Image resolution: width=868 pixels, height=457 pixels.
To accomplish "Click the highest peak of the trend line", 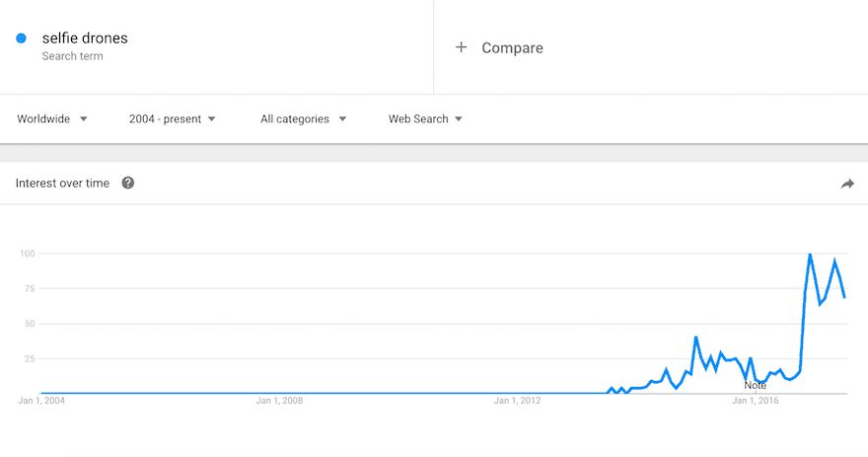I will pyautogui.click(x=810, y=255).
